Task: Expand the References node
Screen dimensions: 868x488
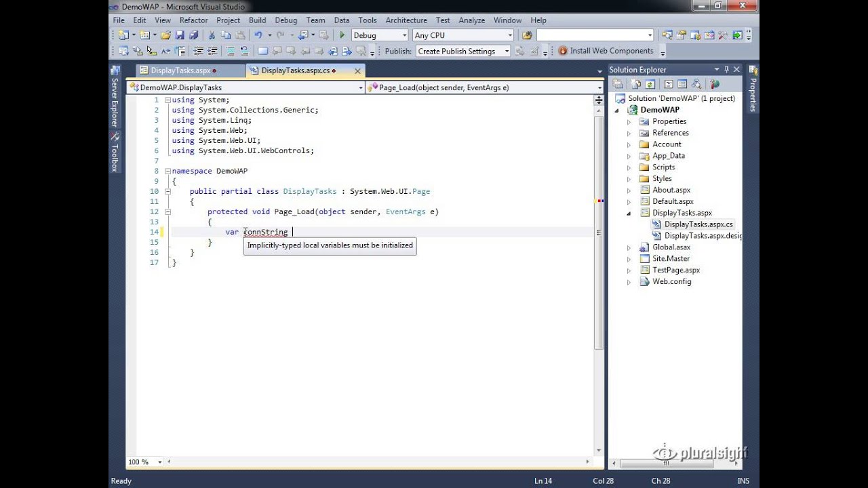Action: click(629, 133)
